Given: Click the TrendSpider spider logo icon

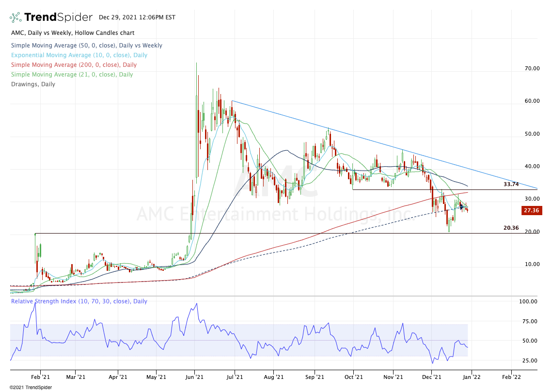Looking at the screenshot, I should point(16,17).
